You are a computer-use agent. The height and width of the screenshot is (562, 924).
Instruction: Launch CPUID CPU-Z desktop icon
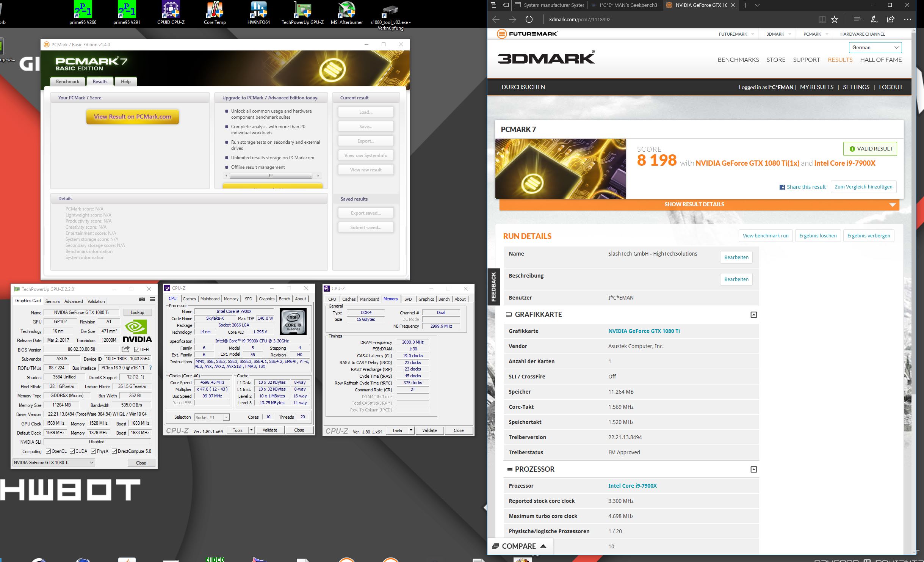pyautogui.click(x=171, y=13)
